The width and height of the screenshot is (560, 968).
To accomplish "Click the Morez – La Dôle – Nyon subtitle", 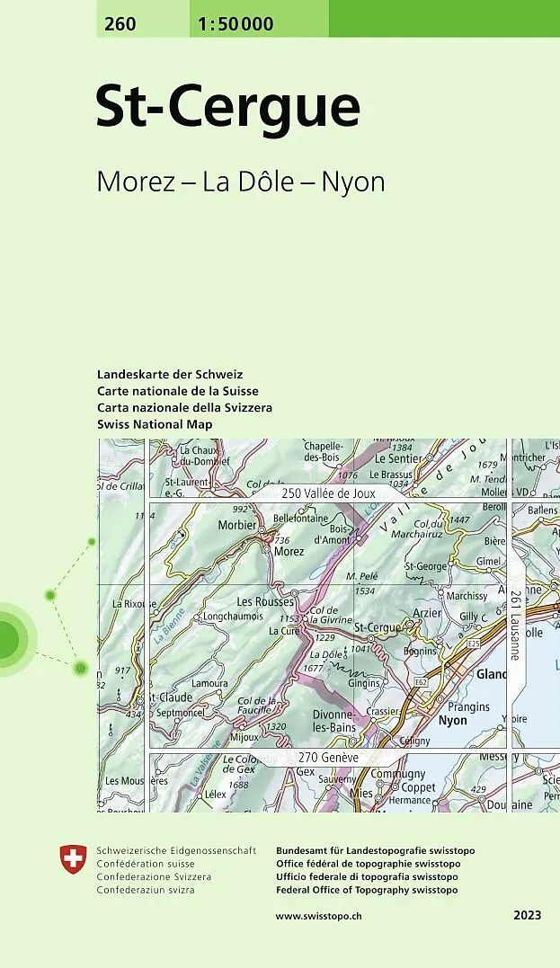I will [241, 182].
